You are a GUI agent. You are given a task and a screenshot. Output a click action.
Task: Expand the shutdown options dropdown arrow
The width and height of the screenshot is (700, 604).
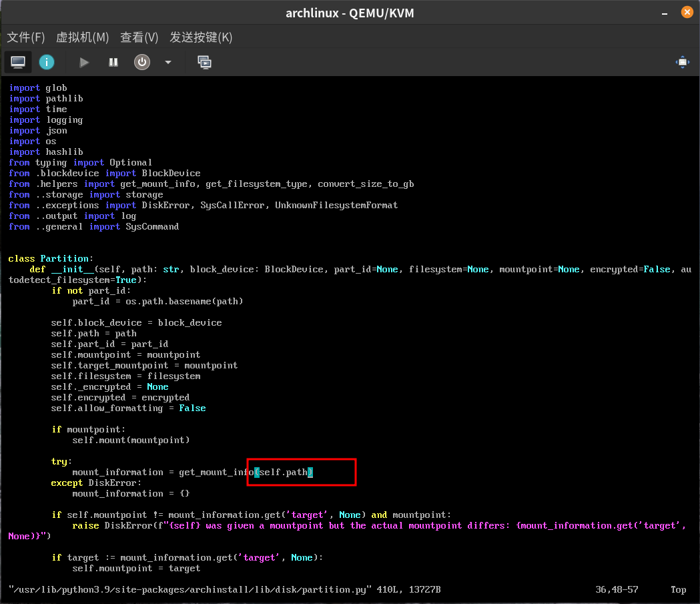168,62
